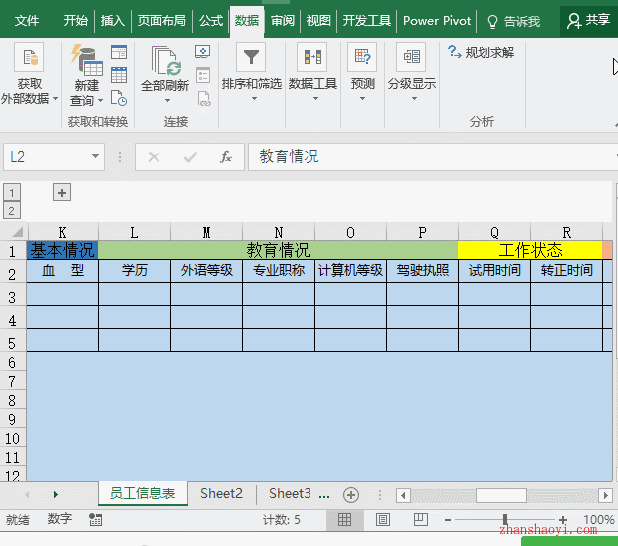Image resolution: width=618 pixels, height=546 pixels.
Task: Show outline level 2
Action: point(12,211)
